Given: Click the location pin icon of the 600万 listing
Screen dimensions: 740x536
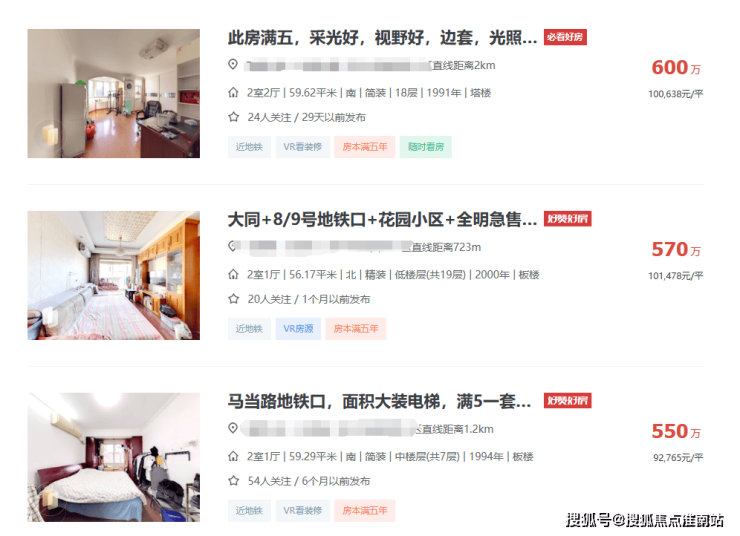Looking at the screenshot, I should (233, 64).
